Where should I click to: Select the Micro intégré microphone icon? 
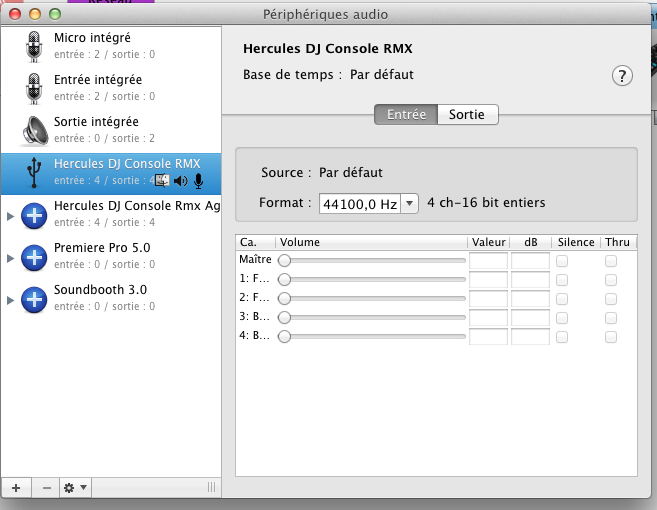34,46
